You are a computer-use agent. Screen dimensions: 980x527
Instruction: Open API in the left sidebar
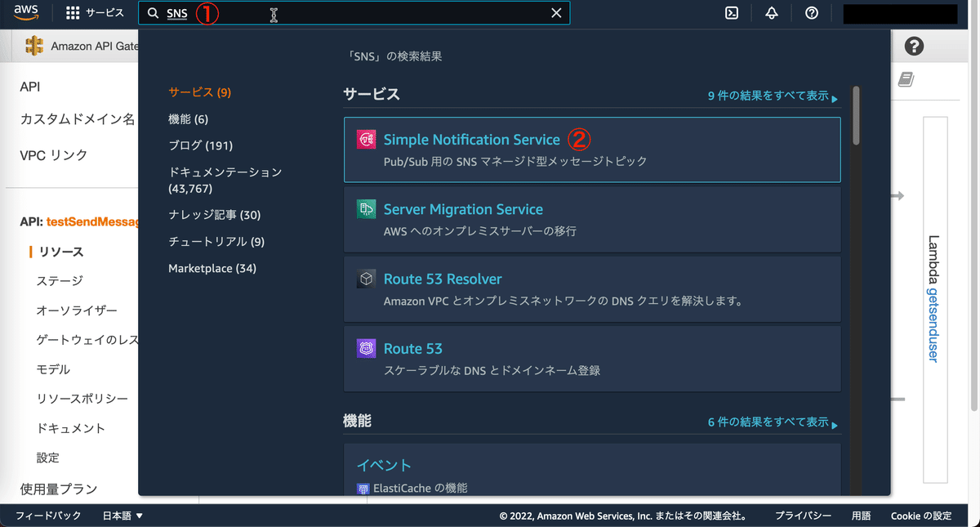[30, 87]
